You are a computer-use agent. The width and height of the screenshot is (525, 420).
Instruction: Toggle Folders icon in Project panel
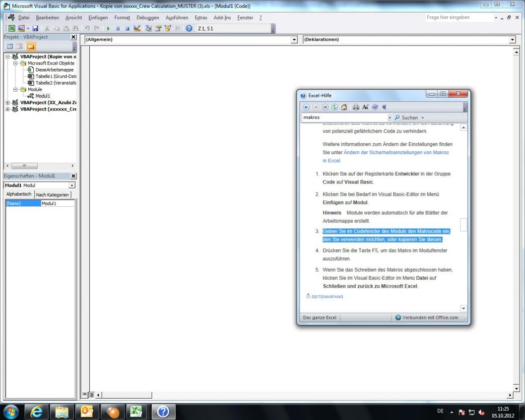click(31, 47)
